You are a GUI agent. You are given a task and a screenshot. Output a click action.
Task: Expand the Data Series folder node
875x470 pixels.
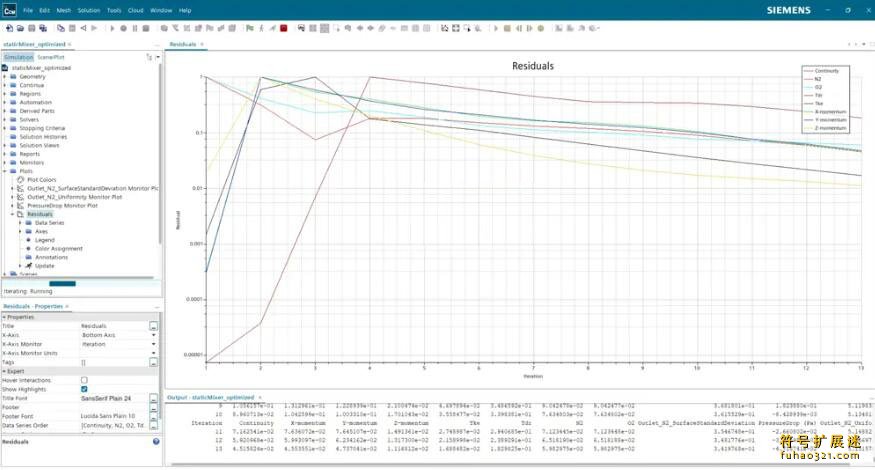click(20, 222)
